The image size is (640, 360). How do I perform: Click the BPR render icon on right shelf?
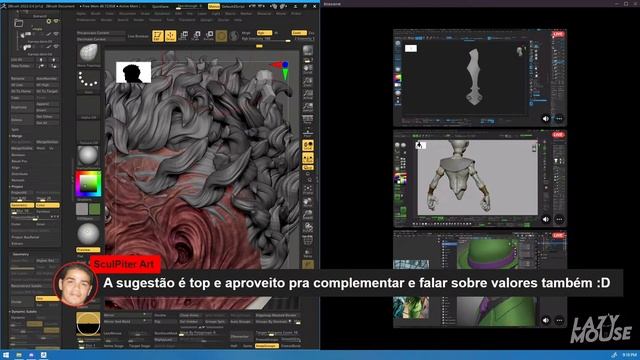[x=308, y=51]
